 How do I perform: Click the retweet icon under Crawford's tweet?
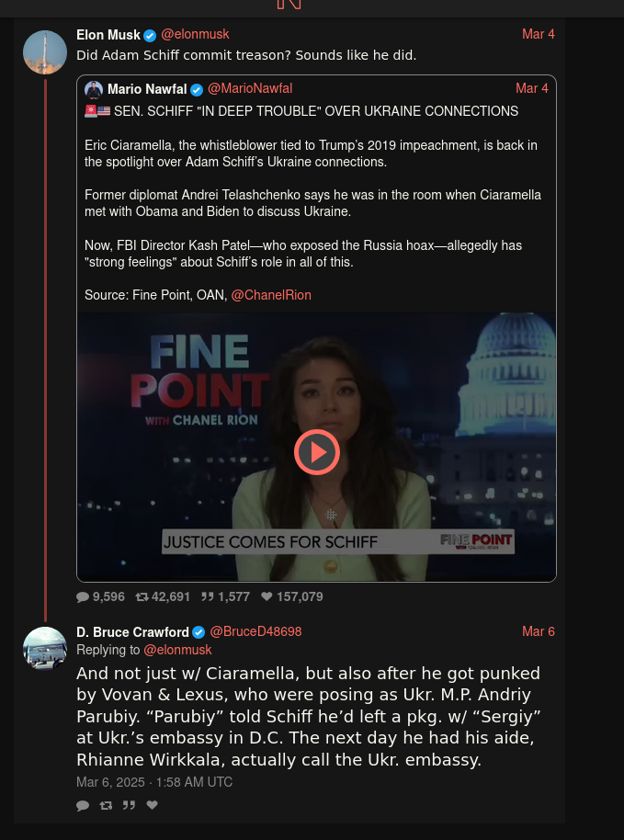coord(106,805)
